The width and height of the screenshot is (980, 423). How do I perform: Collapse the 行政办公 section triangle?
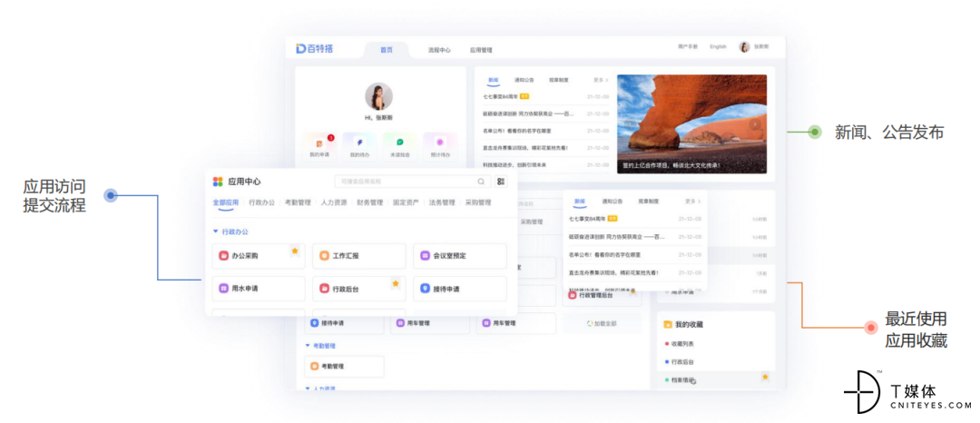(x=216, y=231)
